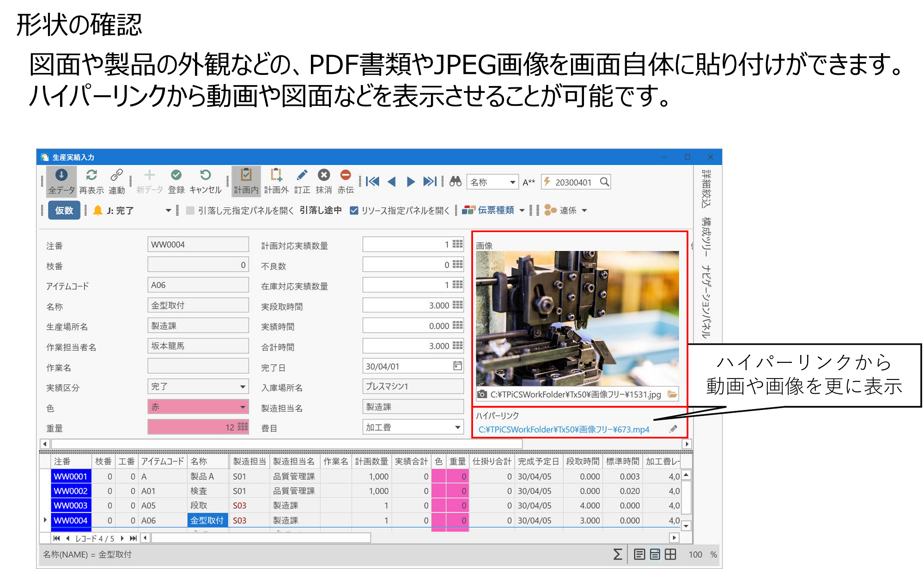924x569 pixels.
Task: Toggle the 計画内 clipboard button
Action: point(246,181)
